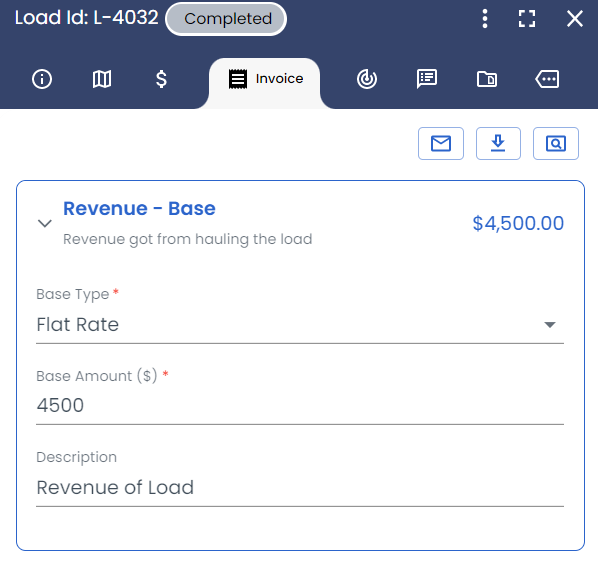Email the invoice using envelope button
The width and height of the screenshot is (598, 576).
pos(441,143)
